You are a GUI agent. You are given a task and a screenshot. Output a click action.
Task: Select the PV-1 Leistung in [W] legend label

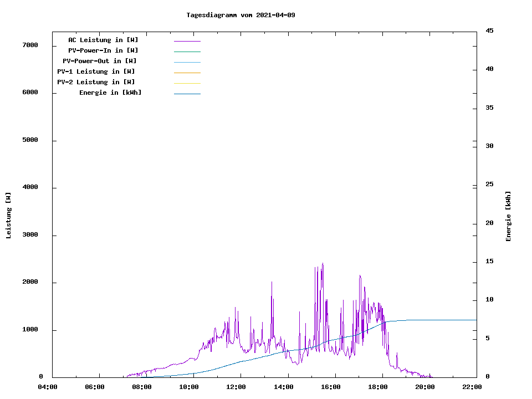coord(96,71)
